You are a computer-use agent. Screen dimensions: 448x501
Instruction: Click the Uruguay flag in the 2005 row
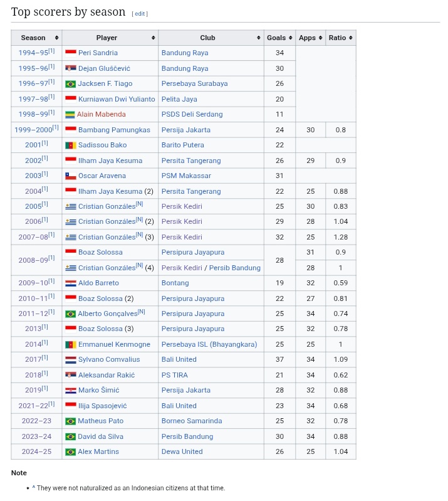point(71,207)
